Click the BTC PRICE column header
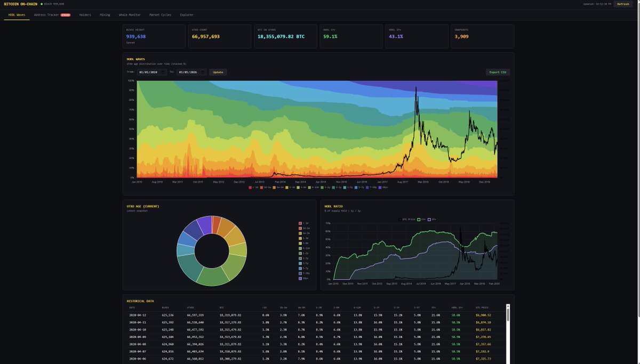 point(483,308)
